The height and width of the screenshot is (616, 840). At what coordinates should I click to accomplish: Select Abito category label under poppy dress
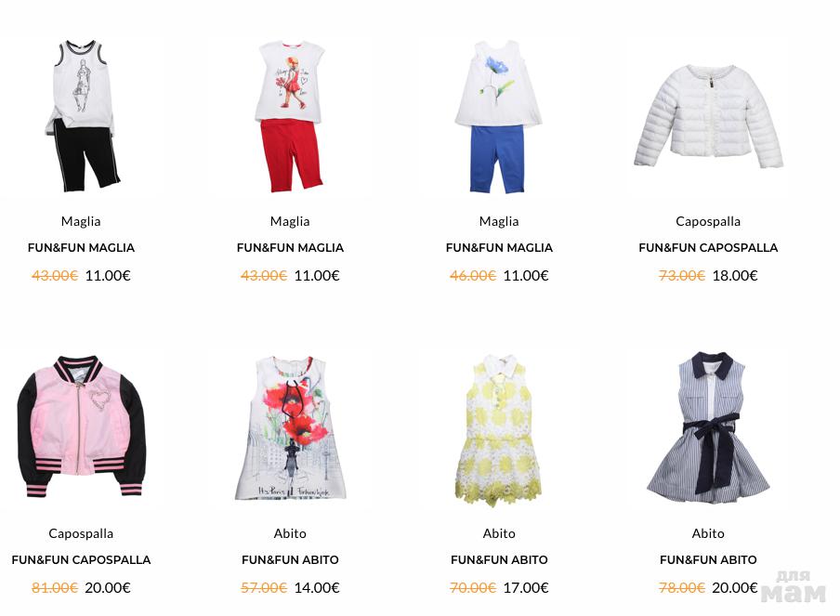[290, 533]
